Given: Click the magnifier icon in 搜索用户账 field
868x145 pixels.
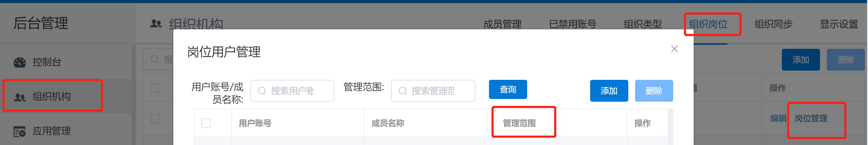Looking at the screenshot, I should pos(262,91).
